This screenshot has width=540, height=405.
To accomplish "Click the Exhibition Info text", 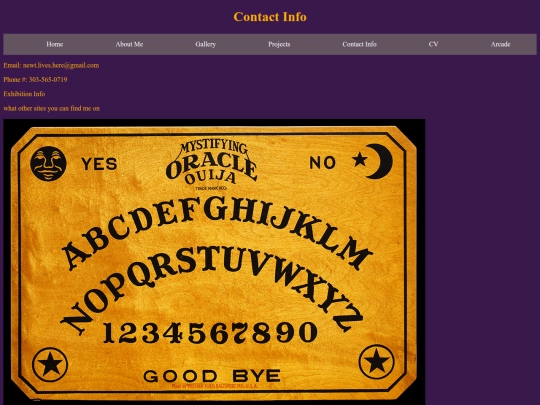I will [x=24, y=94].
